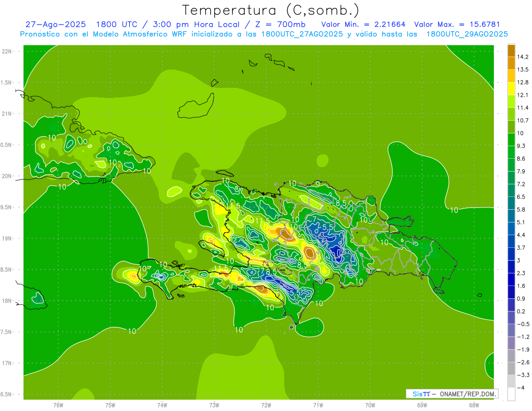Click the '18N' latitude axis label
Viewport: 532px width, 411px height.
[x=7, y=301]
